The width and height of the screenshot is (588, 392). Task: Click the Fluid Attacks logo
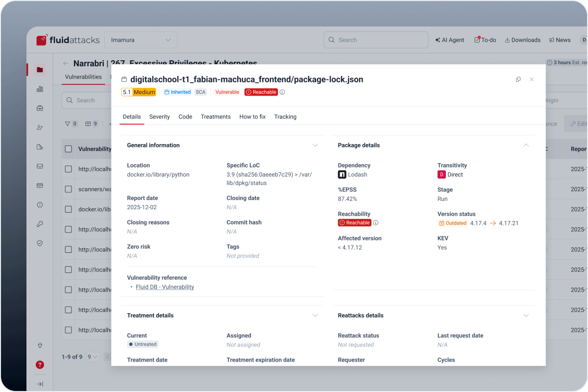tap(68, 40)
